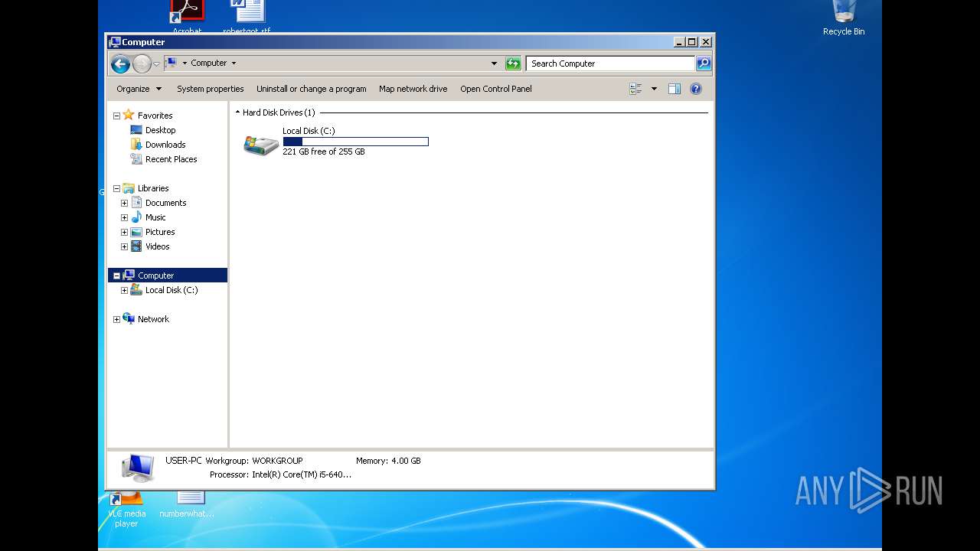This screenshot has width=980, height=551.
Task: Open address bar history dropdown arrow
Action: [494, 64]
